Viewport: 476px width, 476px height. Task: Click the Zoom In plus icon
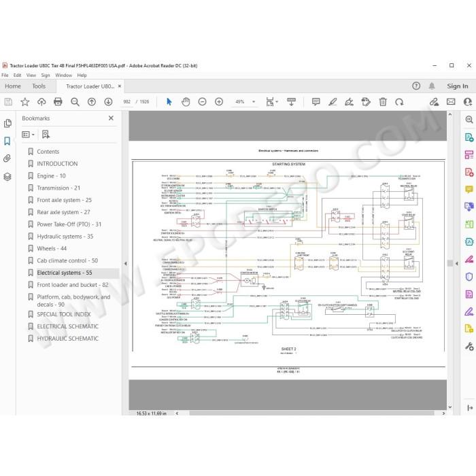pos(219,102)
